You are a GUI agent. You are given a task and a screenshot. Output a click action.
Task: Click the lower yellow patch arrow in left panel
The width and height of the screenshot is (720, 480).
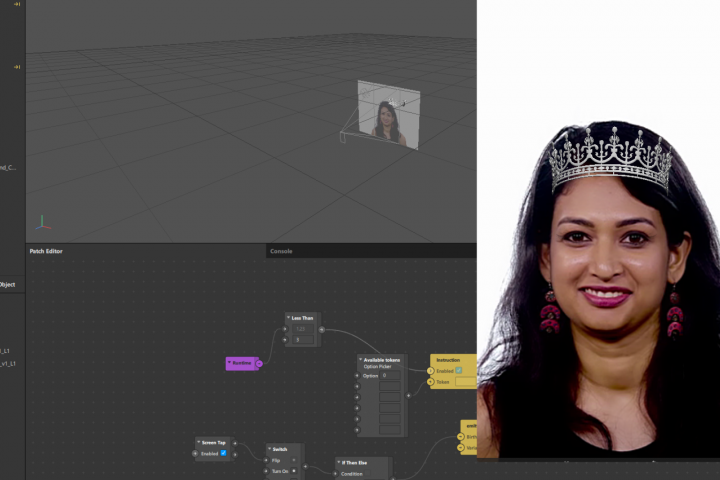(17, 67)
